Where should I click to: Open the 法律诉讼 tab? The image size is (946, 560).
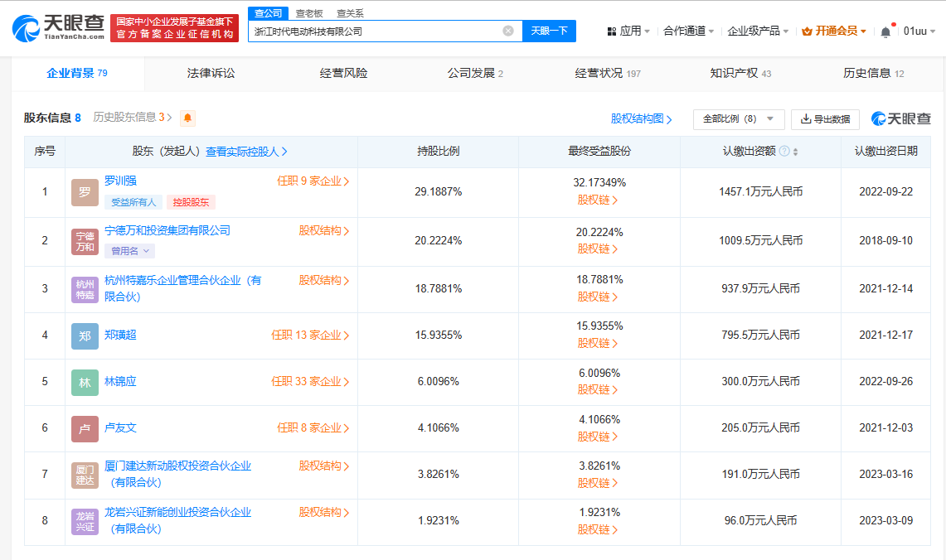[211, 74]
